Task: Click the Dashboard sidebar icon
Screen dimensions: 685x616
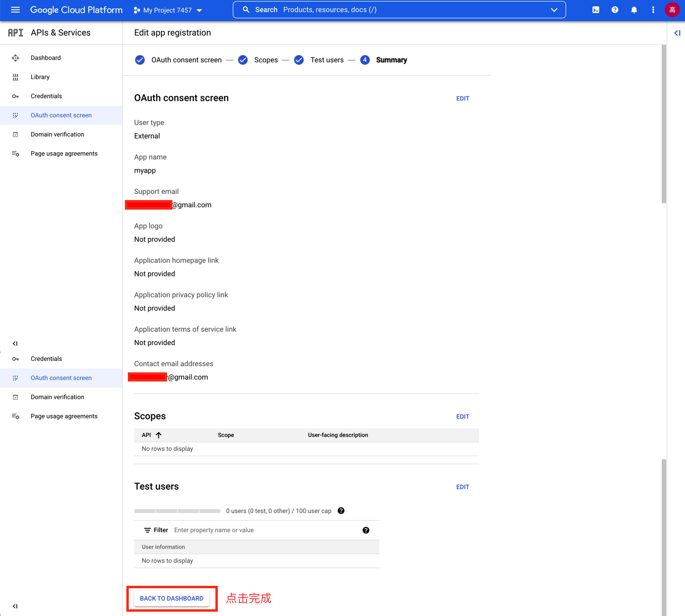Action: pyautogui.click(x=15, y=58)
